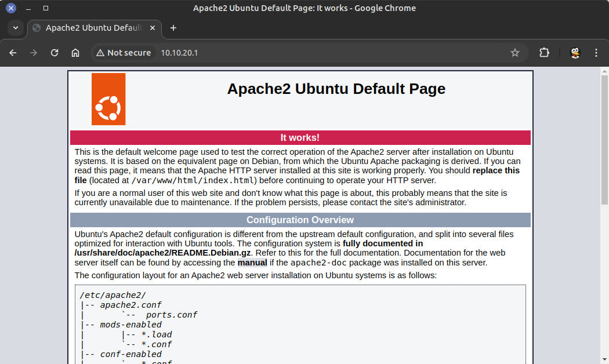The width and height of the screenshot is (609, 364).
Task: Maximize the Chrome window
Action: click(46, 8)
